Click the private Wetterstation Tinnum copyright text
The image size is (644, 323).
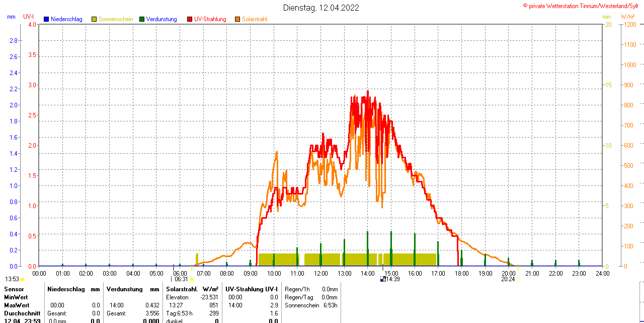[583, 6]
